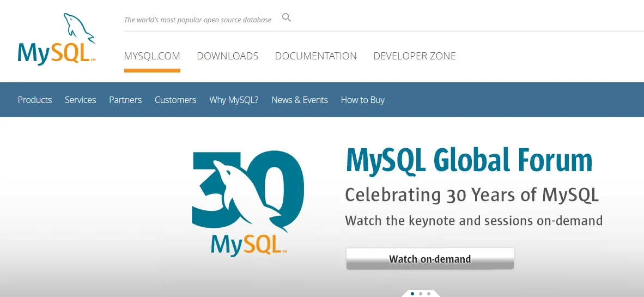Click 'Watch the keynote and sessions on-demand' text

(x=473, y=221)
